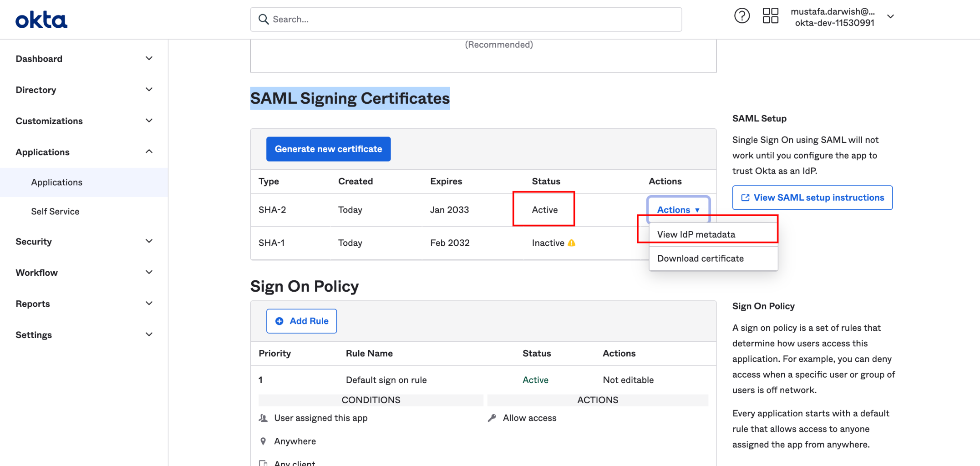Click the Jan 2033 expiry cell
980x466 pixels.
(x=449, y=210)
